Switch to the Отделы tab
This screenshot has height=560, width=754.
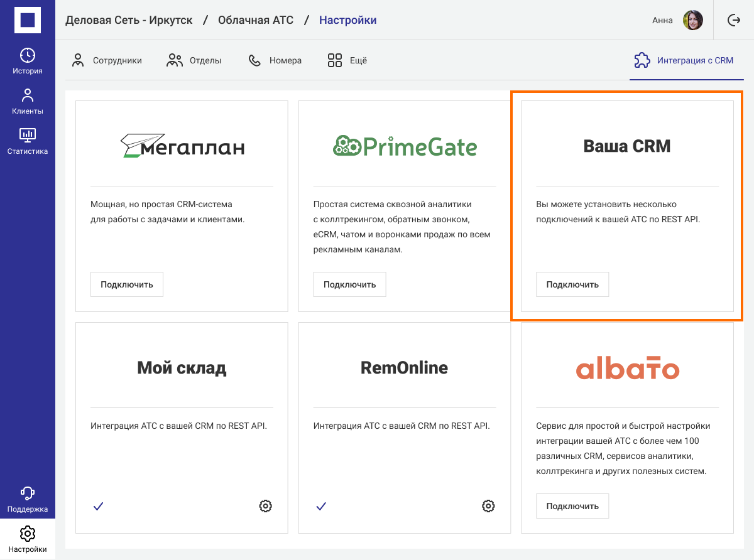(194, 61)
